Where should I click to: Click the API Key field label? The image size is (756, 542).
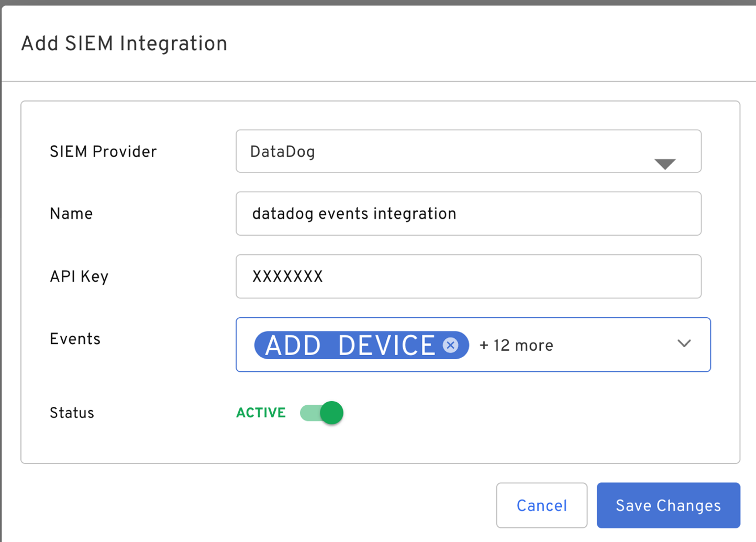pyautogui.click(x=79, y=276)
